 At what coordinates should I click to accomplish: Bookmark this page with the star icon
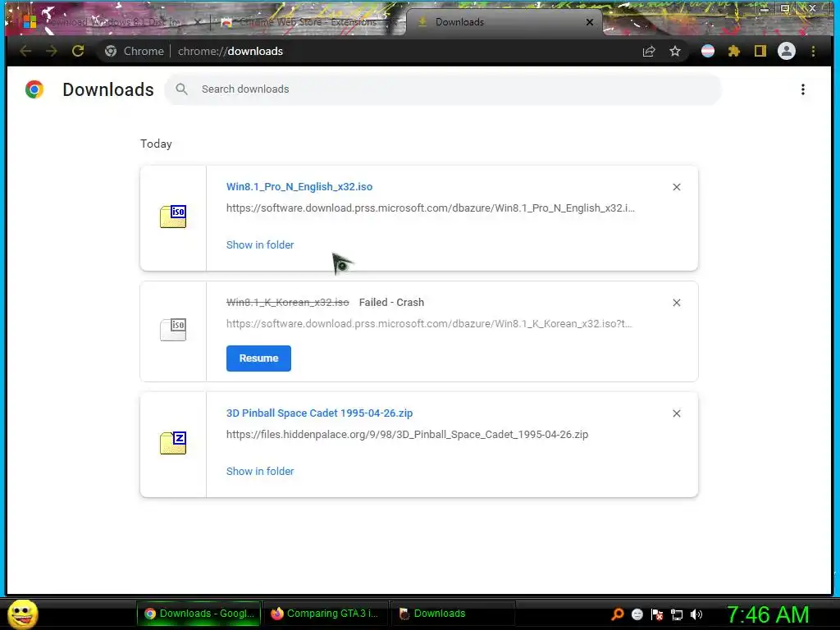pyautogui.click(x=675, y=51)
